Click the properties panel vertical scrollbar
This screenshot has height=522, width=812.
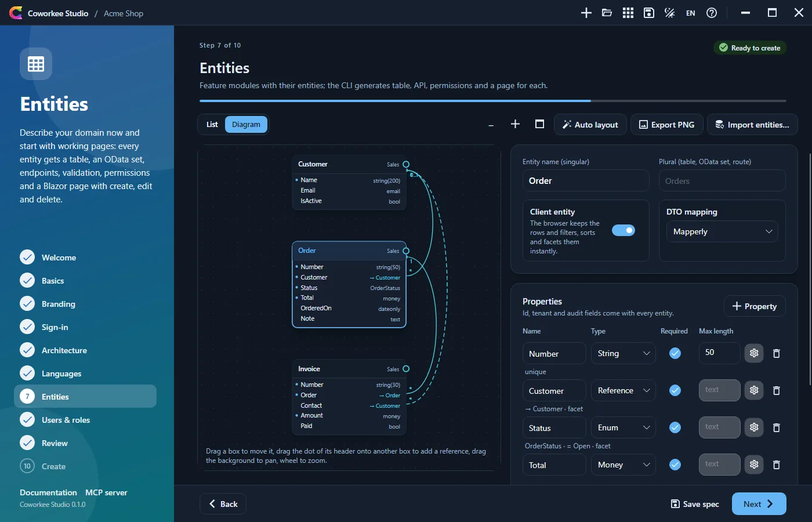pyautogui.click(x=810, y=269)
